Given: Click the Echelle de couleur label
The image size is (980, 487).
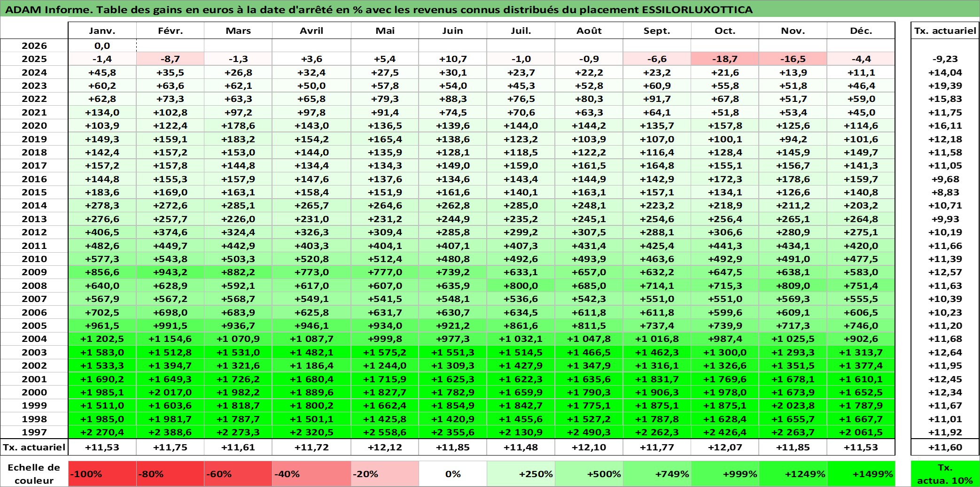Looking at the screenshot, I should coord(34,474).
